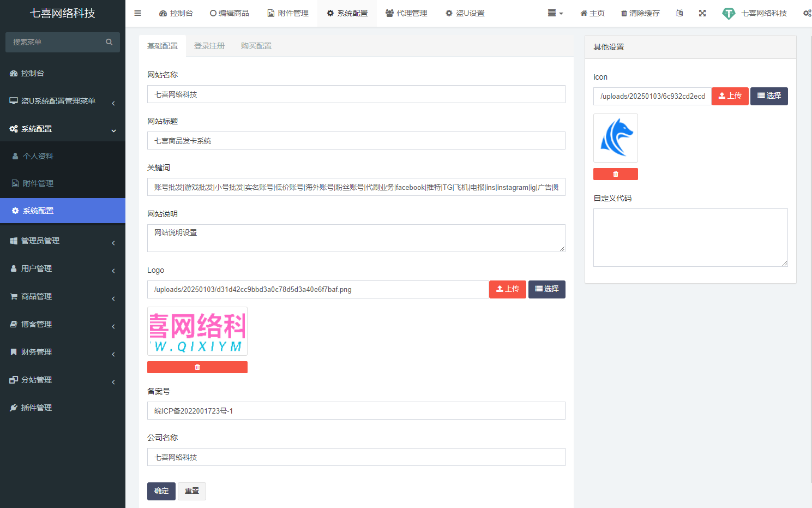Viewport: 812px width, 508px height.
Task: Switch to the 登录注册 tab
Action: (209, 46)
